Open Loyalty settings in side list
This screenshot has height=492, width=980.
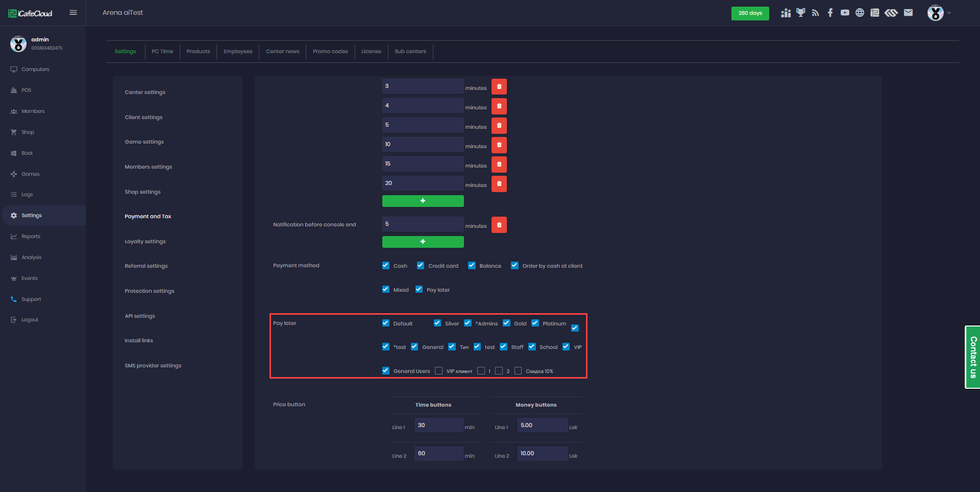[x=145, y=242]
